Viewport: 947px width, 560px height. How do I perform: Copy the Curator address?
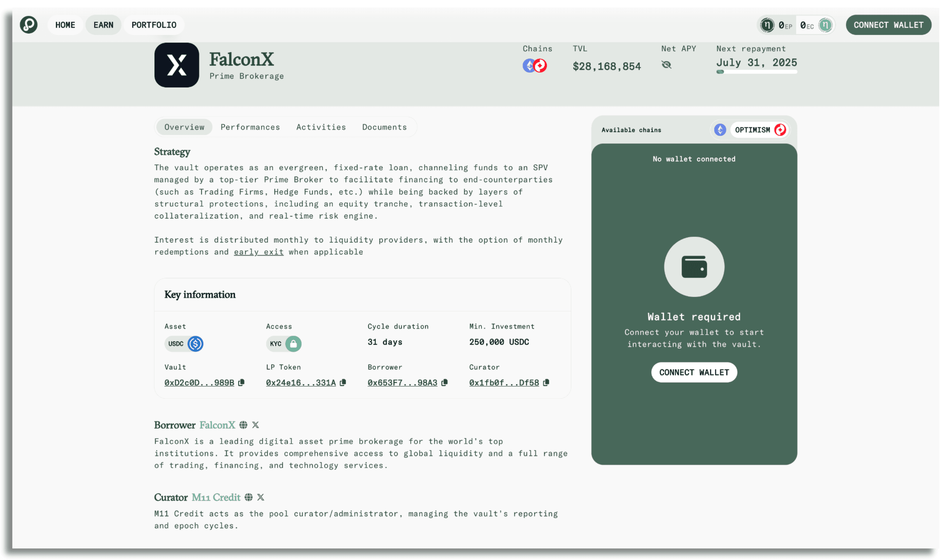(x=546, y=383)
